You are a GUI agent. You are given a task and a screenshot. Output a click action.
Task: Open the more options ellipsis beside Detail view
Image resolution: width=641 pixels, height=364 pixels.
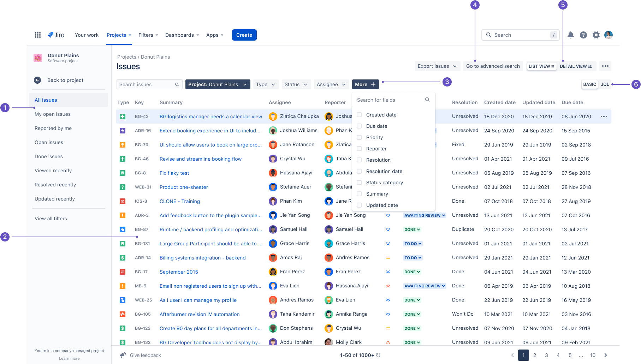(605, 66)
